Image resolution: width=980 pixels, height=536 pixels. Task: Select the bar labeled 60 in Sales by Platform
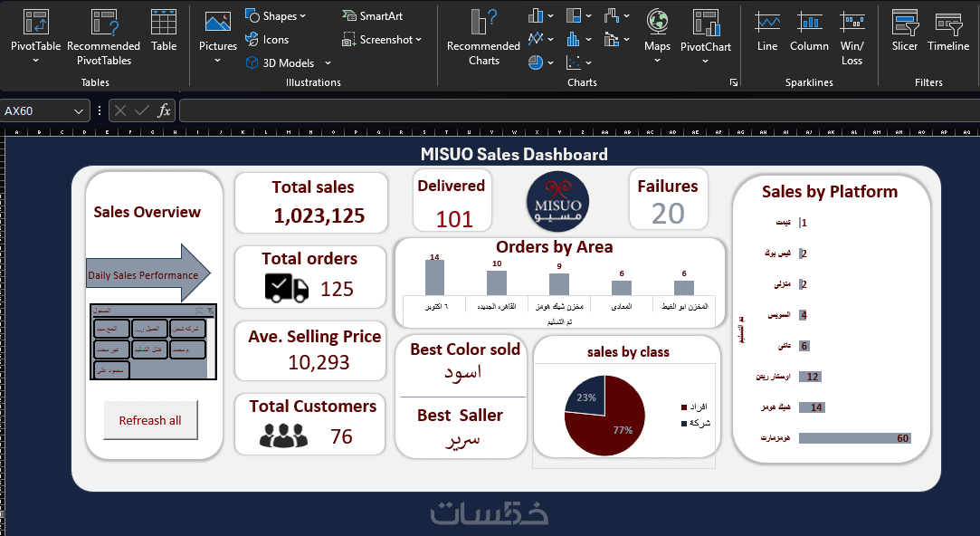pyautogui.click(x=854, y=438)
